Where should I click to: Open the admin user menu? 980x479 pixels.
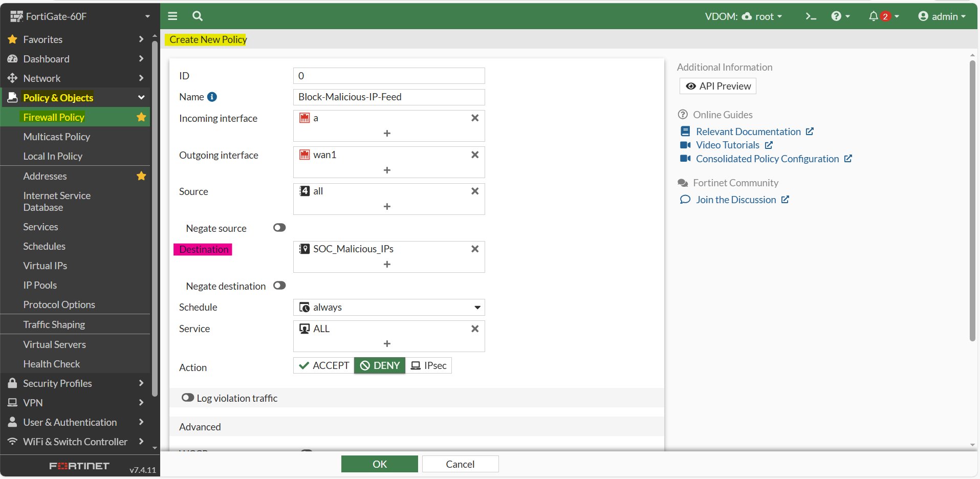pyautogui.click(x=942, y=16)
